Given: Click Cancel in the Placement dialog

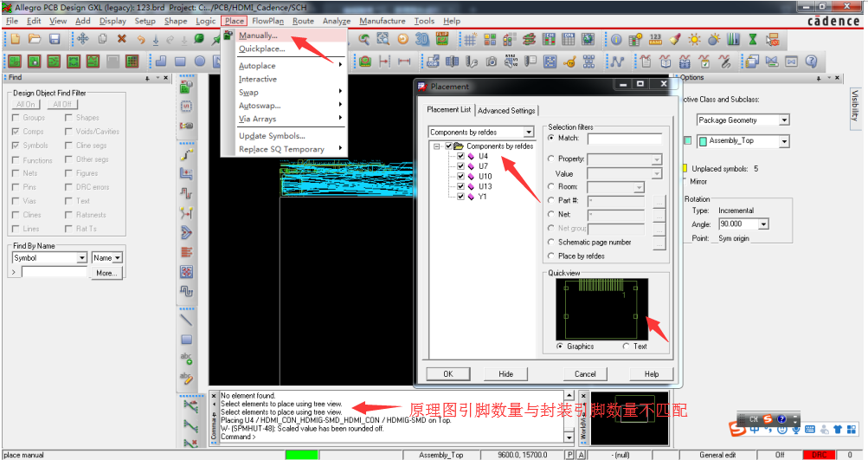Looking at the screenshot, I should 585,374.
